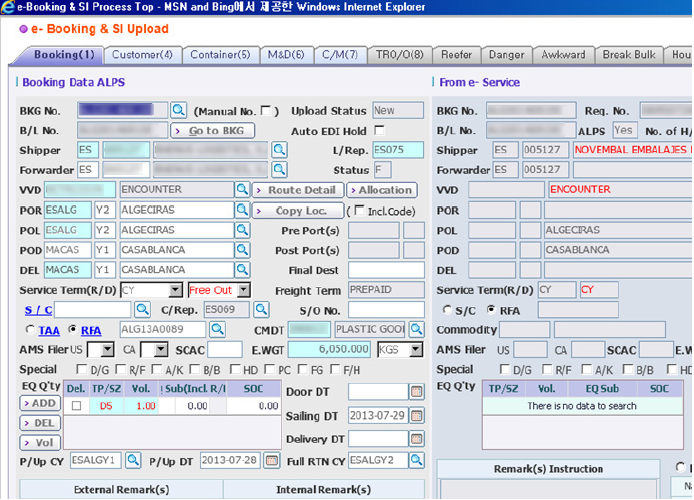Viewport: 694px width, 500px height.
Task: Switch to the Awkward tab
Action: click(563, 55)
